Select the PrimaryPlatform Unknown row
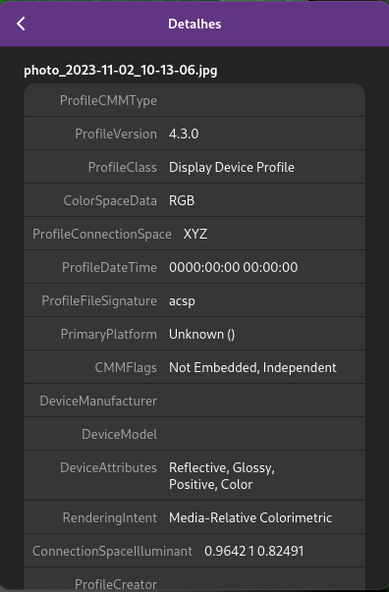 [194, 334]
